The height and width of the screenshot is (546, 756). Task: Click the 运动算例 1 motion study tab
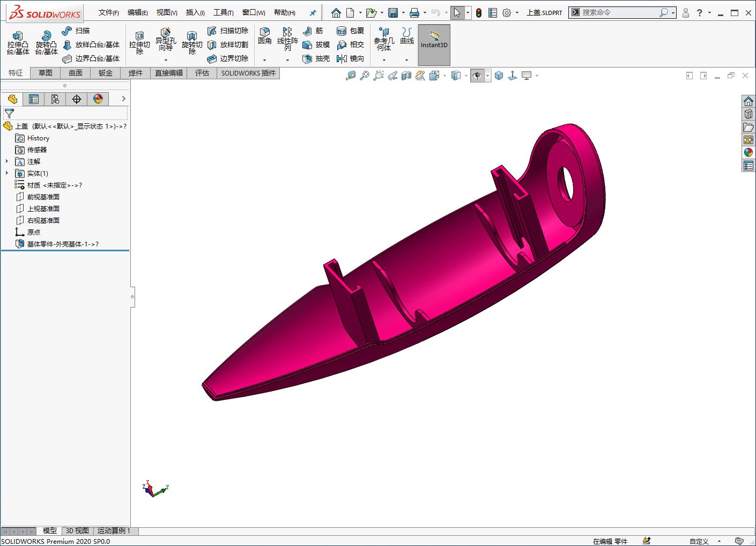coord(114,530)
